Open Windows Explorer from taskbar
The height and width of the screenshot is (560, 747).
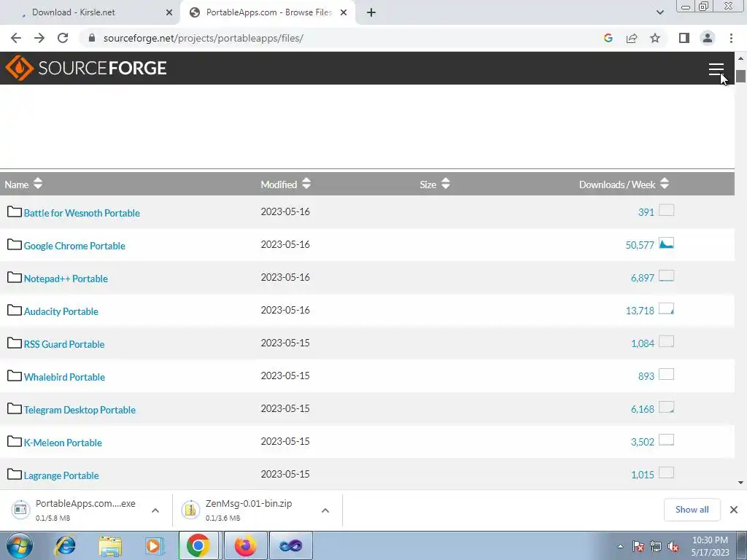[110, 545]
